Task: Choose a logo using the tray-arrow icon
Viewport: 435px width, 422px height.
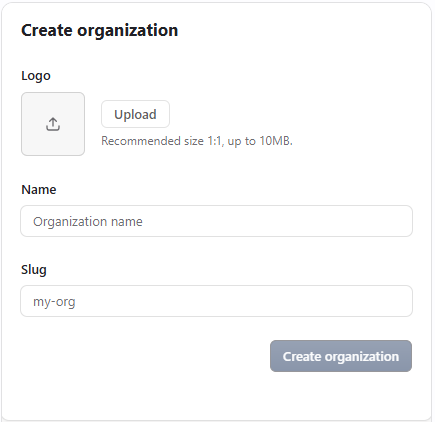Action: (53, 124)
